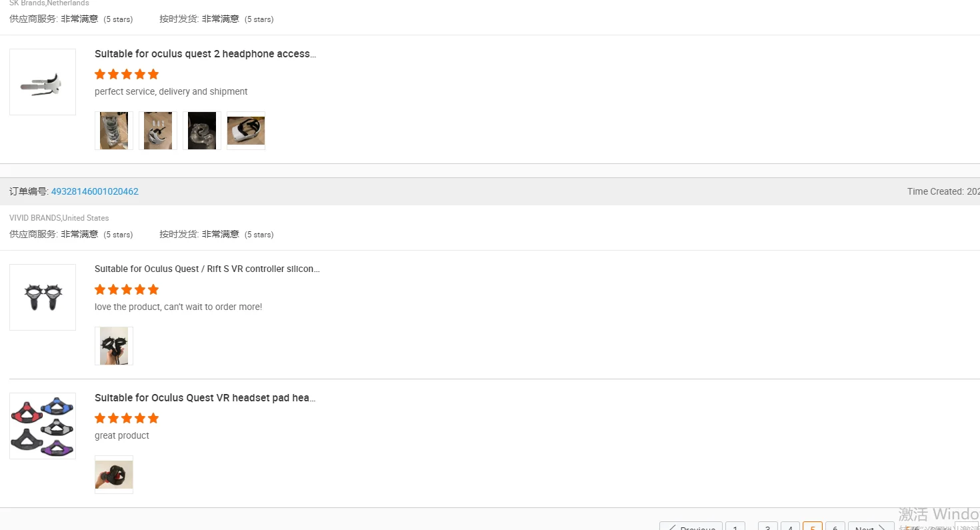Open order number 49328146001020462 link
The image size is (980, 530).
pyautogui.click(x=95, y=191)
